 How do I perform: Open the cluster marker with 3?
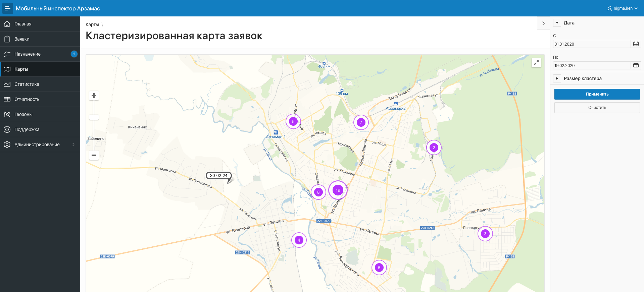point(485,234)
